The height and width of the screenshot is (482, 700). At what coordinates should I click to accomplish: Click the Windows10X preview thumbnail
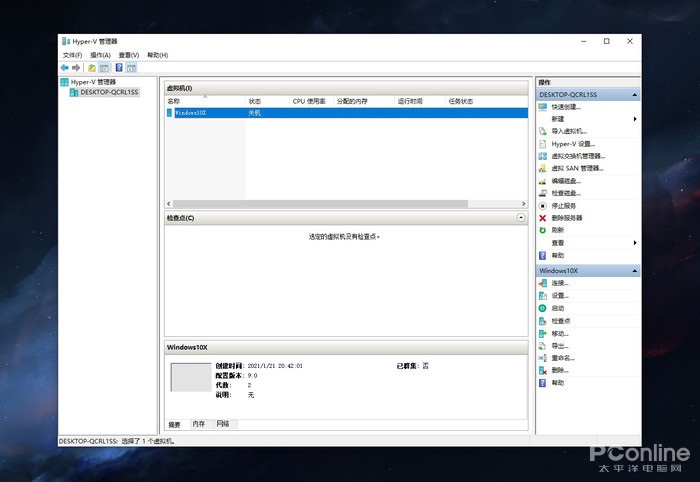point(191,377)
